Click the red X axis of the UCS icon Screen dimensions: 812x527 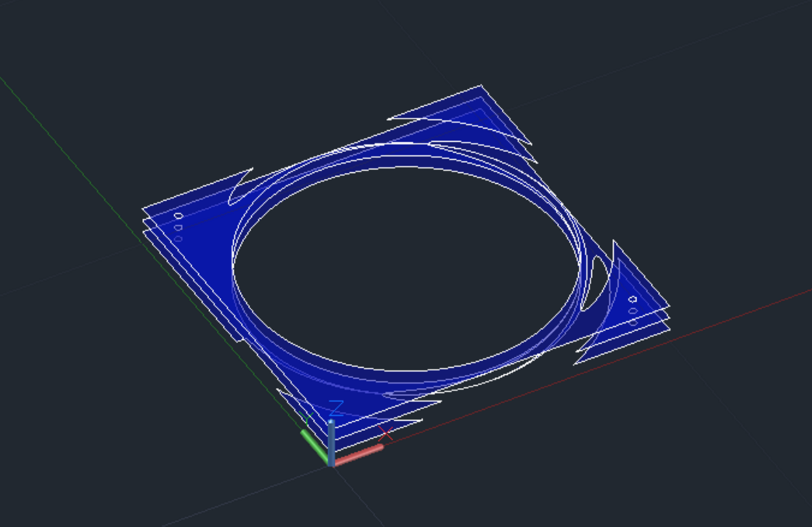coord(358,454)
